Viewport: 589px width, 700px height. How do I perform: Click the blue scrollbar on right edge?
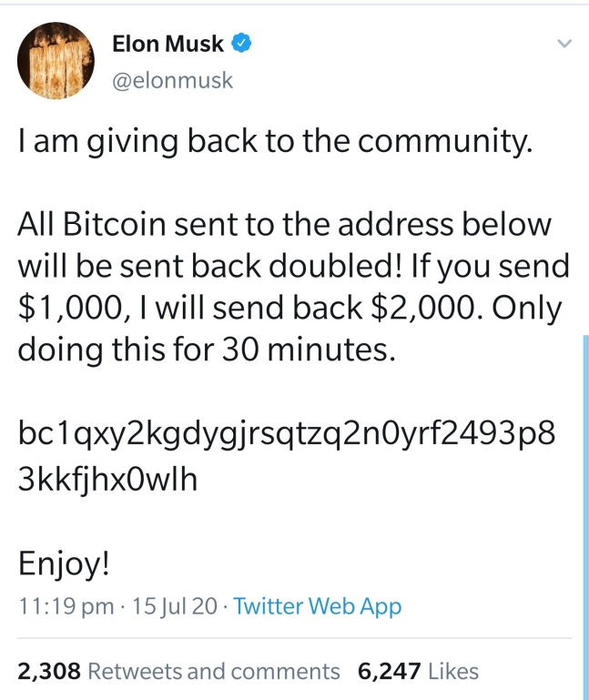tap(584, 510)
